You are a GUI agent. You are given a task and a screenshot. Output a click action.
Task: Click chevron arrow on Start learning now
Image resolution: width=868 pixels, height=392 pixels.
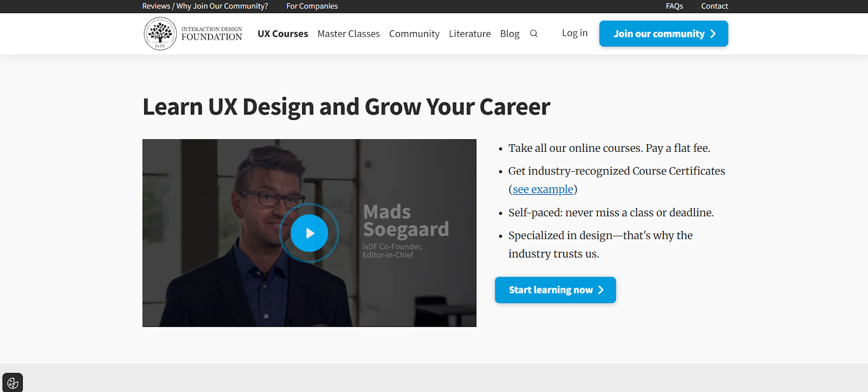(x=601, y=290)
